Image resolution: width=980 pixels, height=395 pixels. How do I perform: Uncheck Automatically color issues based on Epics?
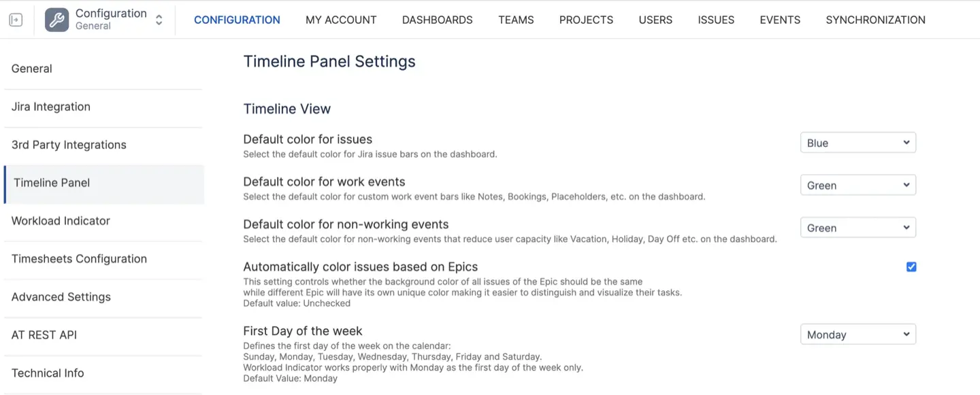[911, 267]
